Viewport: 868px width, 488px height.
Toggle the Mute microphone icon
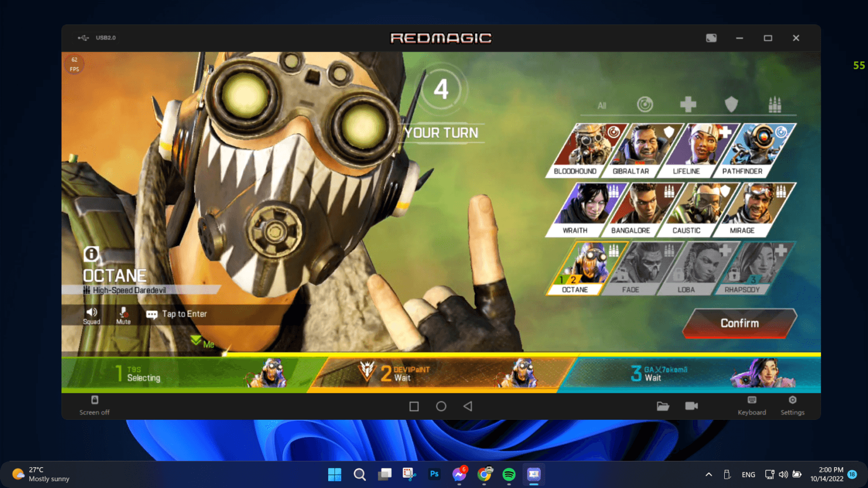pos(123,316)
